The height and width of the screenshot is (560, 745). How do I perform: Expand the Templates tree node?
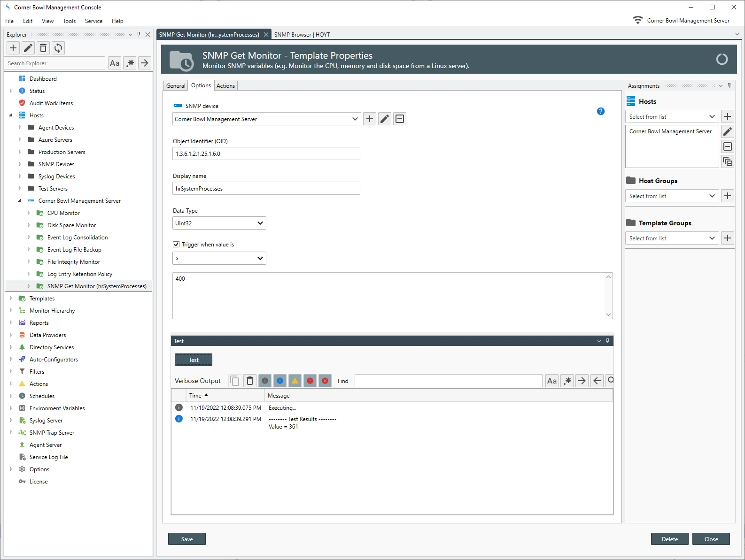click(x=11, y=299)
